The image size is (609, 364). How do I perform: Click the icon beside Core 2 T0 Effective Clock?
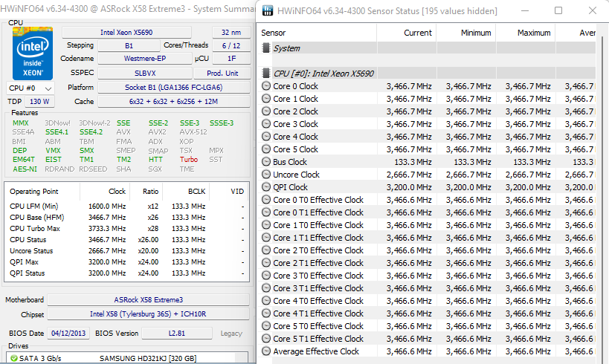coord(266,250)
